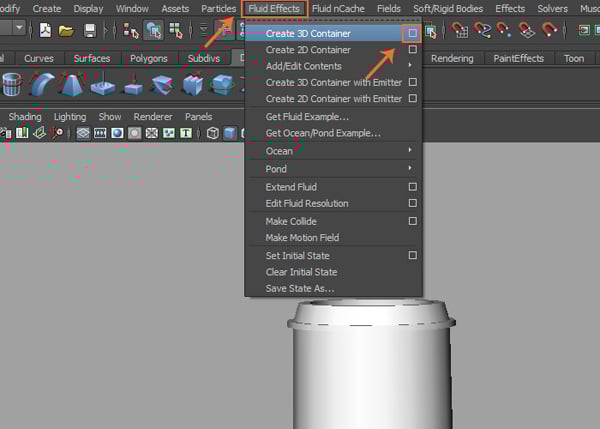600x429 pixels.
Task: Switch to the Polygons shelf tab
Action: pos(149,58)
